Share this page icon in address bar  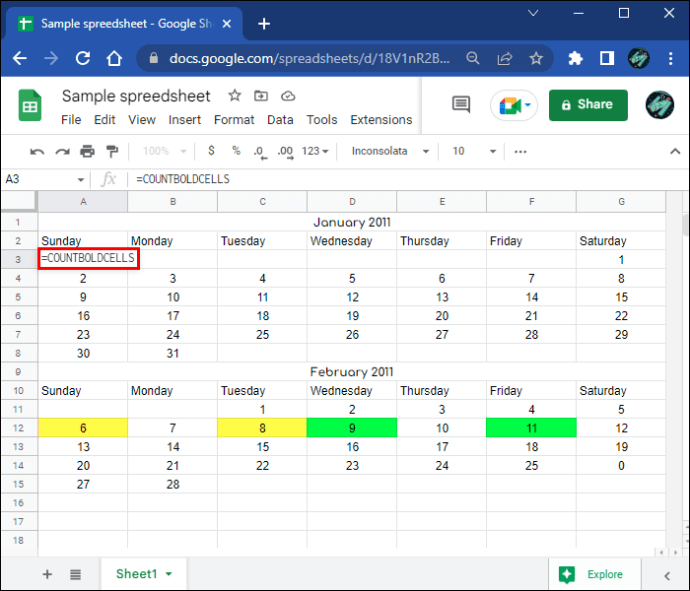pyautogui.click(x=505, y=58)
